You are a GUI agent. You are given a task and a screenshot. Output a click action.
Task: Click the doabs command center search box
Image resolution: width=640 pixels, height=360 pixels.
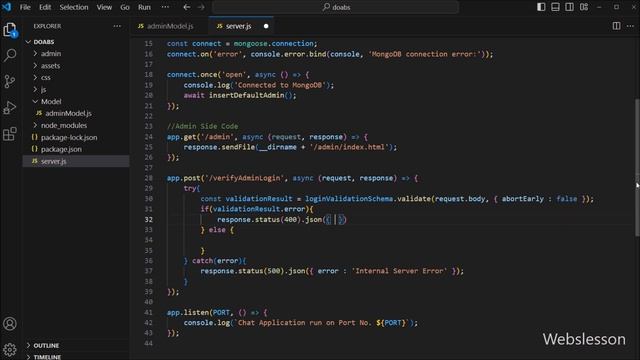[336, 7]
